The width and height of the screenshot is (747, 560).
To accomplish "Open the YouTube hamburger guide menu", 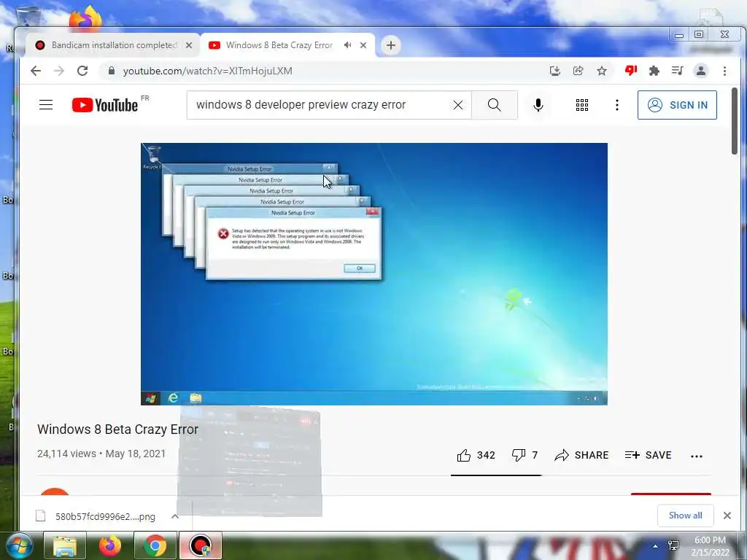I will (46, 105).
